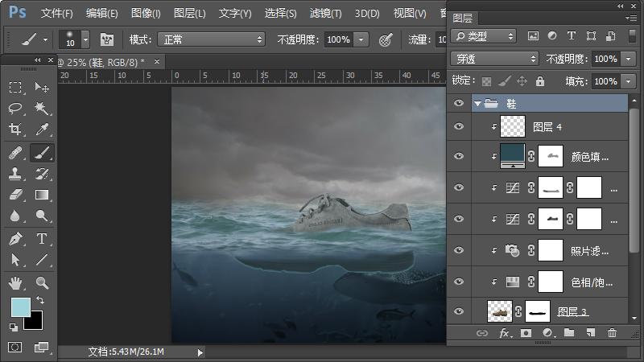Viewport: 644px width, 362px height.
Task: Lock layer position
Action: pyautogui.click(x=522, y=81)
